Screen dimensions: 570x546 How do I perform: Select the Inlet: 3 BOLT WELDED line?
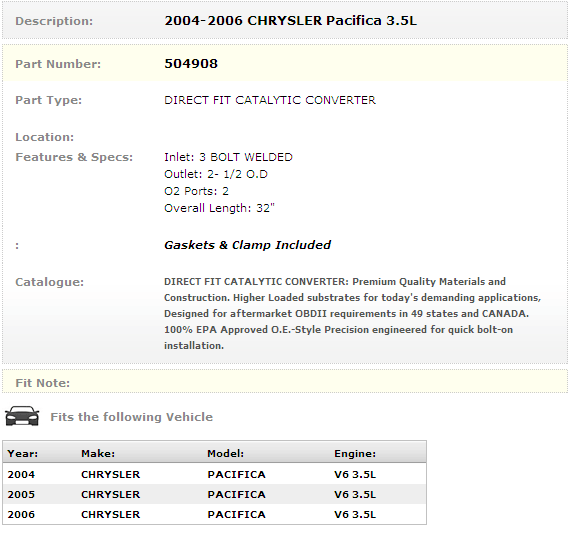pos(228,157)
